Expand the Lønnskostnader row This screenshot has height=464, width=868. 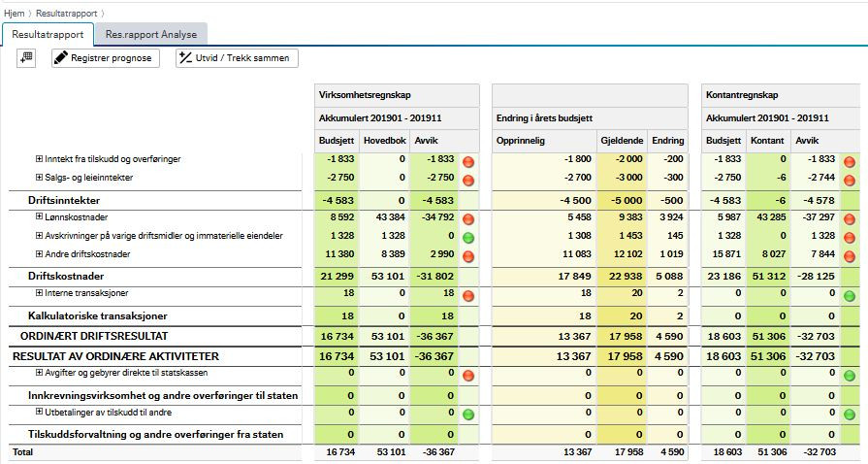(39, 216)
